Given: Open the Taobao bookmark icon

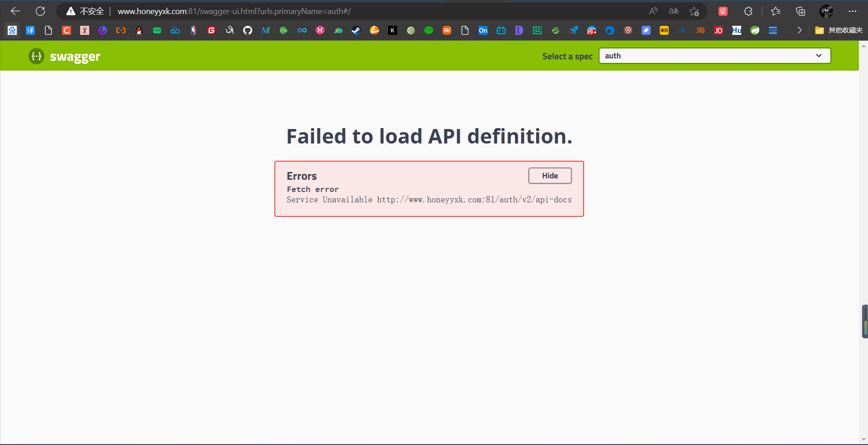Looking at the screenshot, I should (x=700, y=30).
